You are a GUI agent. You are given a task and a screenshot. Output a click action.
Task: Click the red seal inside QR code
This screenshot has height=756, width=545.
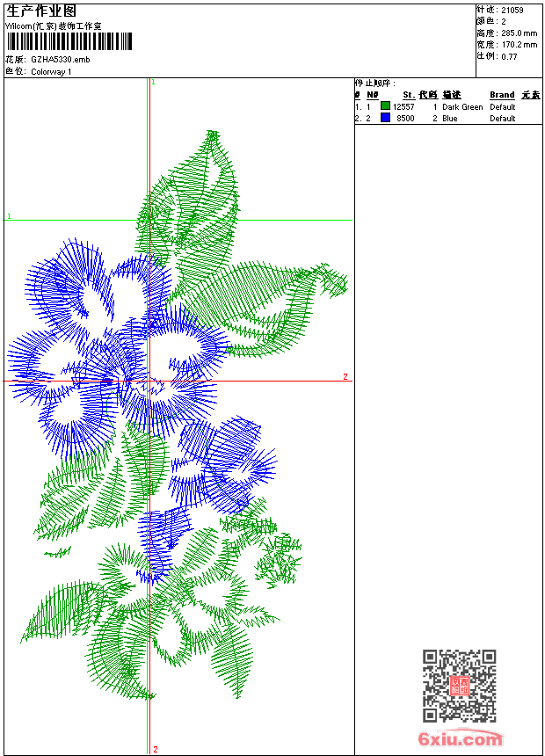pyautogui.click(x=459, y=687)
